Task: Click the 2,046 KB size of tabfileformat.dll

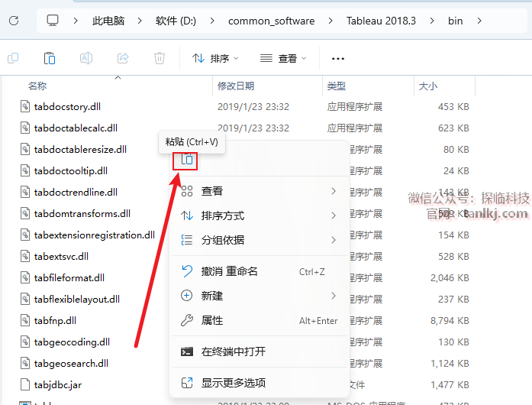Action: click(x=450, y=278)
